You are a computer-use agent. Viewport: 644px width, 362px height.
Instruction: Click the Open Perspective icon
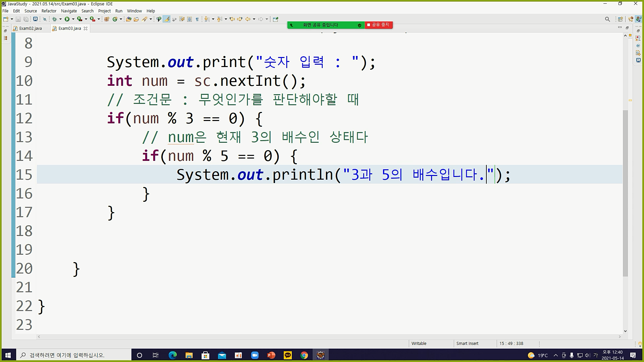click(x=620, y=19)
